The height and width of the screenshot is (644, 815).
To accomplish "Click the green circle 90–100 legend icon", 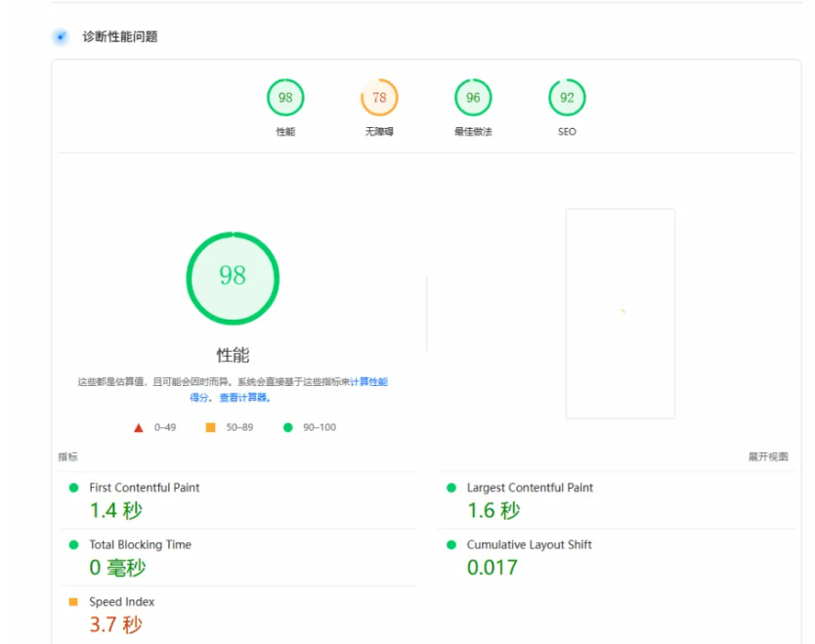I will [x=287, y=427].
